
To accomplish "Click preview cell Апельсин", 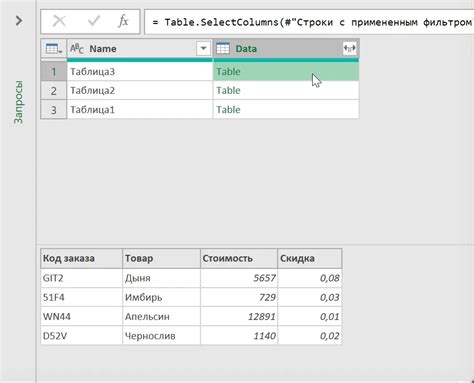I will pos(161,316).
